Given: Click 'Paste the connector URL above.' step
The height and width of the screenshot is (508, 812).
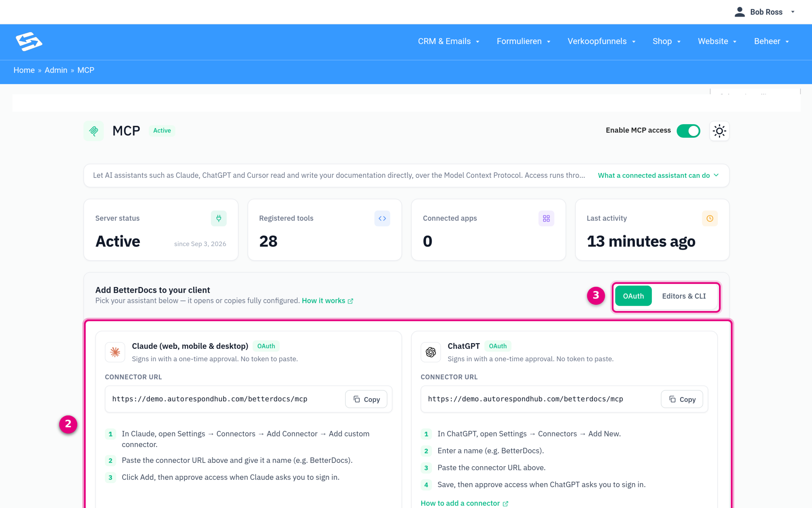Looking at the screenshot, I should tap(492, 468).
